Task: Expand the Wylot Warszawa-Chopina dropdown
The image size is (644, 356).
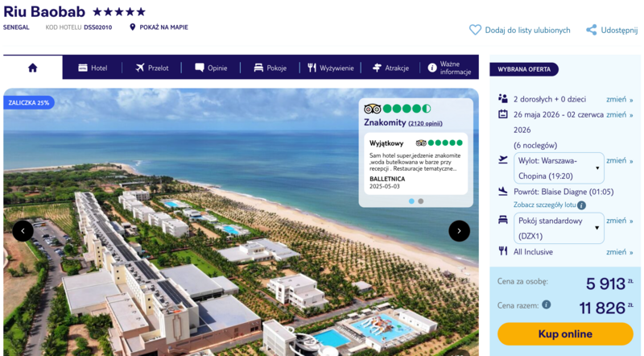Action: (559, 168)
